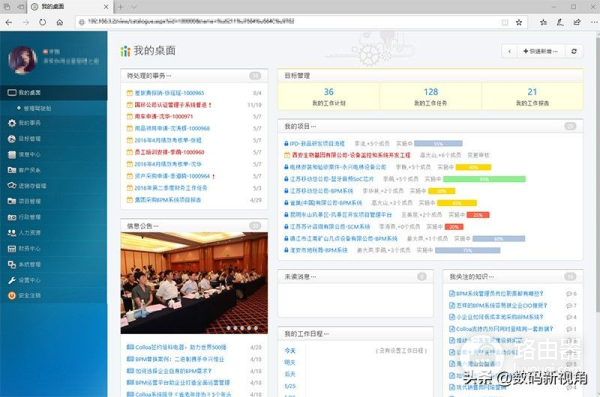Select 明天 in work schedule

[290, 362]
